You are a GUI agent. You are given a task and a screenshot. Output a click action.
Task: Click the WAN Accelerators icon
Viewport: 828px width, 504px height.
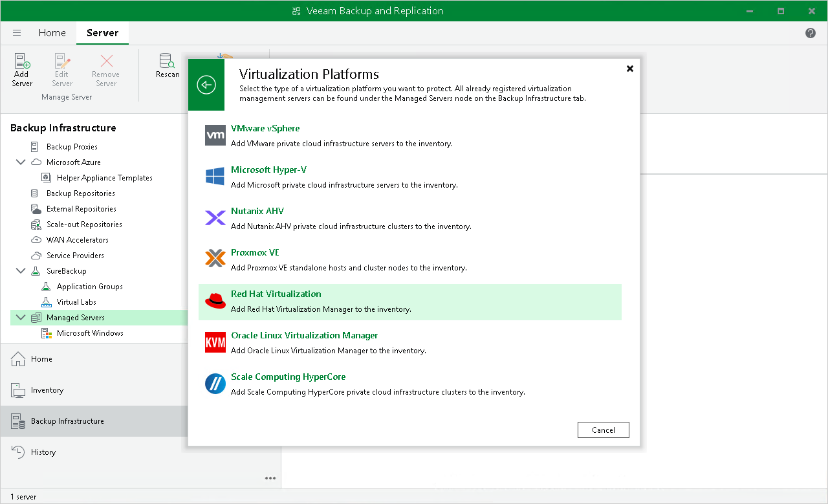pyautogui.click(x=36, y=240)
